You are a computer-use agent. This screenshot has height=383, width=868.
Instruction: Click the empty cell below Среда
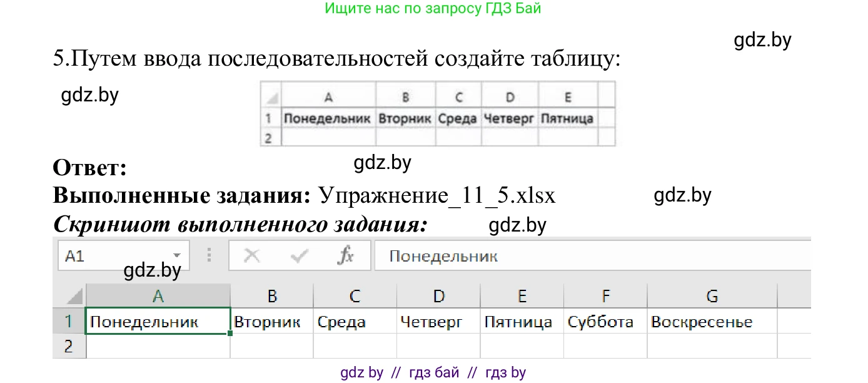355,346
